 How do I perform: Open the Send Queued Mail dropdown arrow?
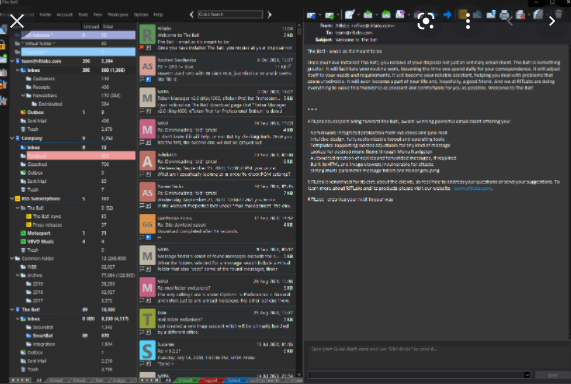[x=338, y=15]
